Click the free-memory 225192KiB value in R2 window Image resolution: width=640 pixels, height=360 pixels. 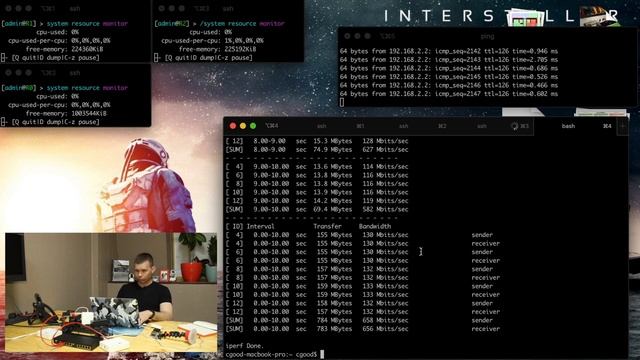click(x=240, y=49)
